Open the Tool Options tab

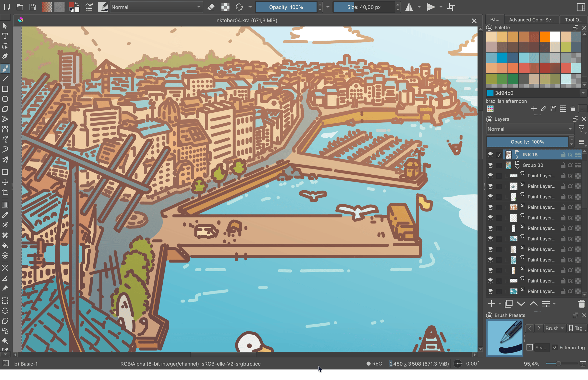(x=573, y=20)
